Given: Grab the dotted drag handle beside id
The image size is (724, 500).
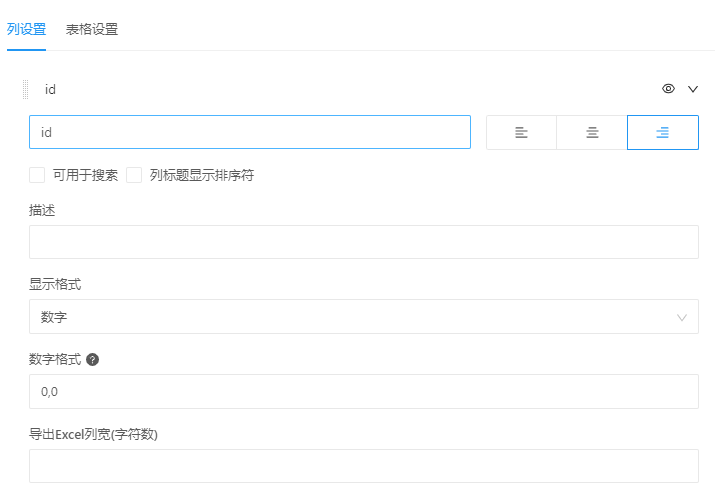Looking at the screenshot, I should 26,89.
